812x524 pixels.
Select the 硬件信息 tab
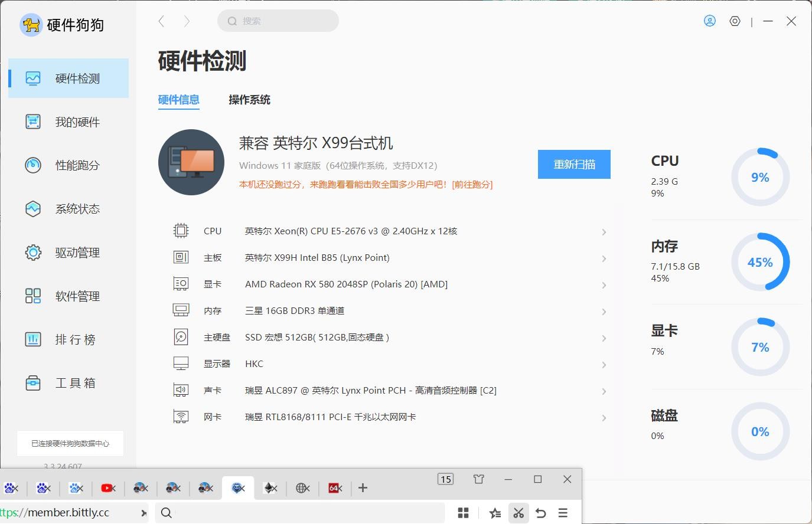tap(178, 100)
